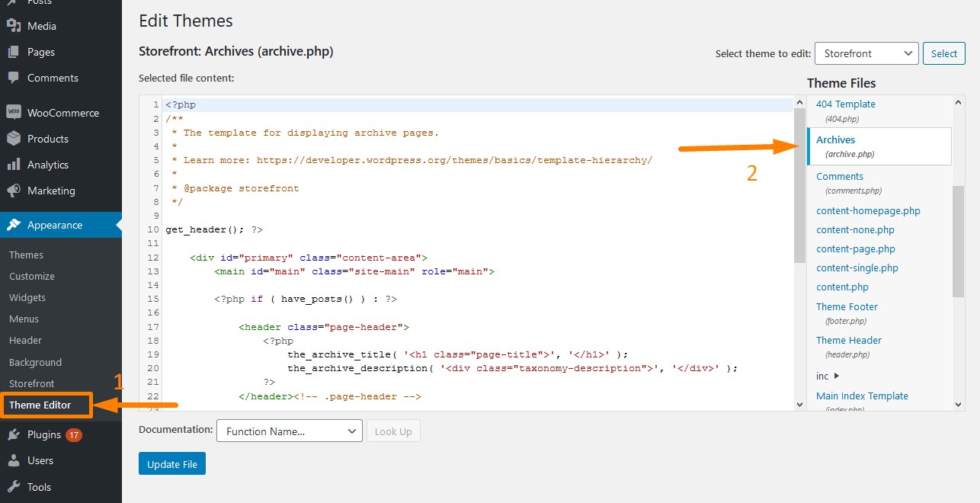This screenshot has height=503, width=980.
Task: Open content-single.php file
Action: point(857,268)
